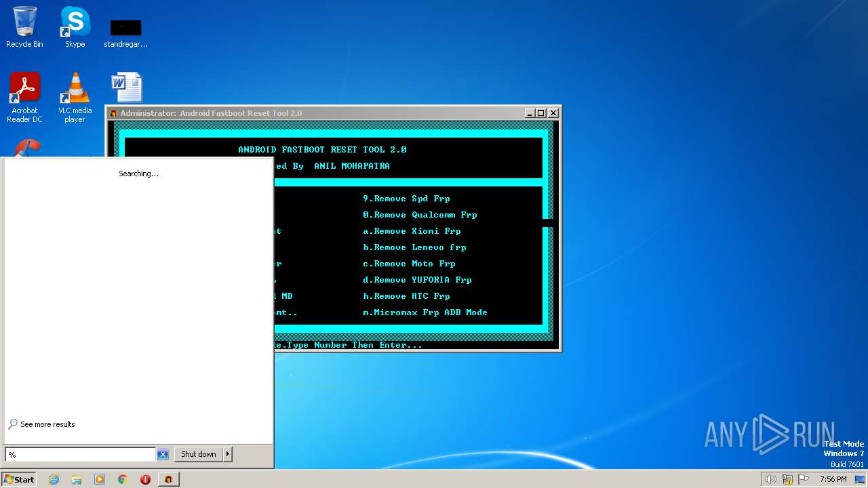
Task: Click 'c.Remove Moto Frp' option text
Action: click(409, 264)
